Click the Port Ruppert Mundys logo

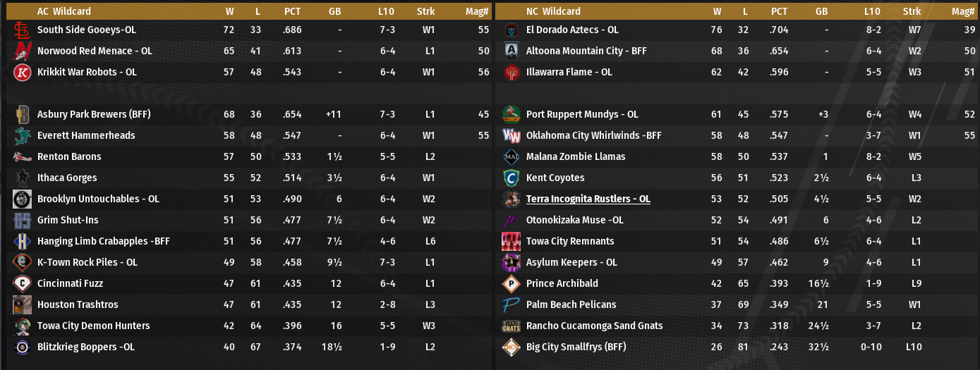point(512,115)
